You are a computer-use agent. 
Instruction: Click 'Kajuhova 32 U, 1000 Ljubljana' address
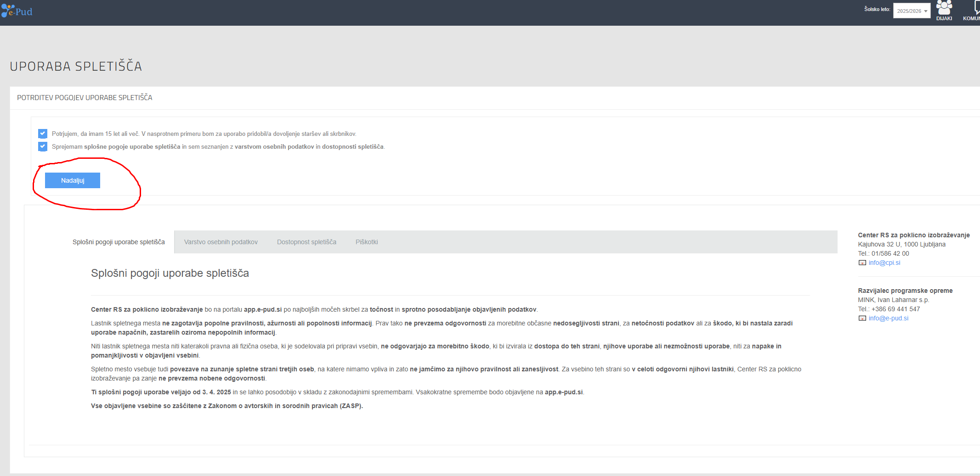pyautogui.click(x=901, y=244)
